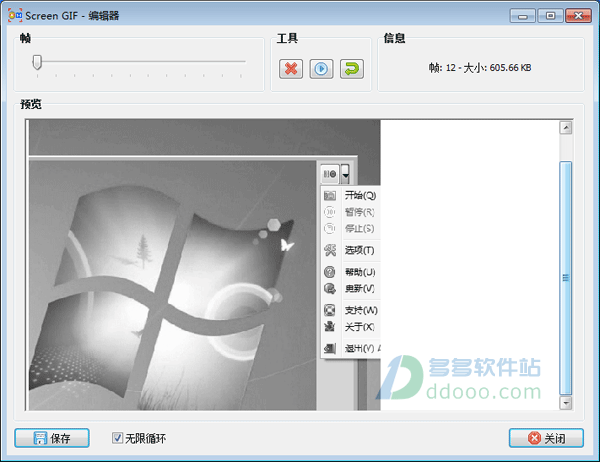Open the dropdown arrow beside record button
600x462 pixels.
tap(345, 174)
